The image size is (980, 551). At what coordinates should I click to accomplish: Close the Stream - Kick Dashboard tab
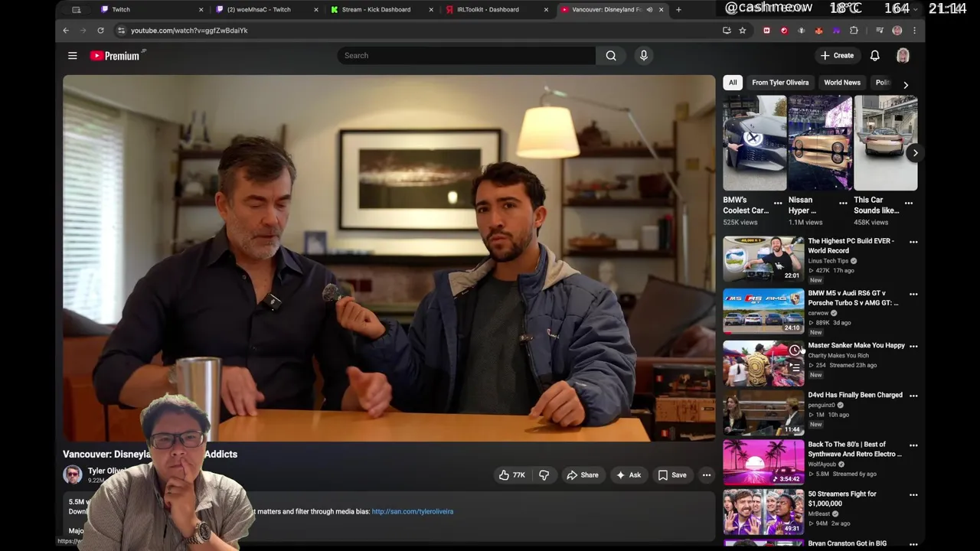[x=431, y=10]
